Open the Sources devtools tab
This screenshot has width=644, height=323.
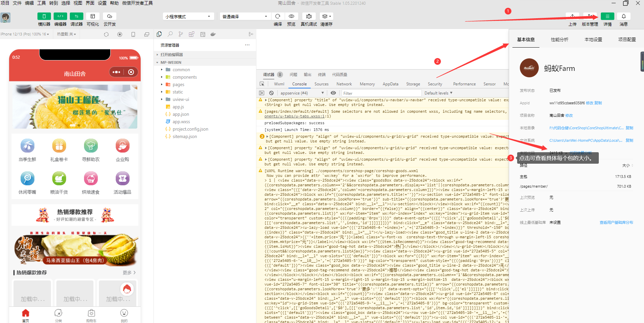click(321, 84)
